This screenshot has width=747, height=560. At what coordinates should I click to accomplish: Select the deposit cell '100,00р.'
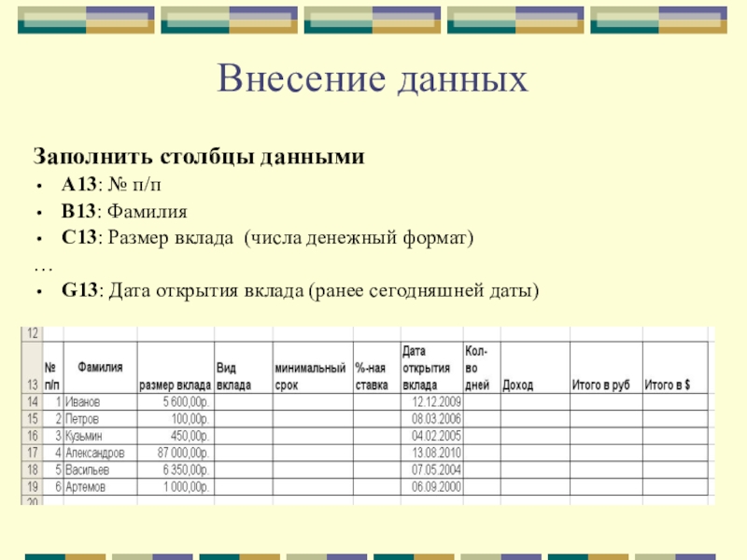176,418
